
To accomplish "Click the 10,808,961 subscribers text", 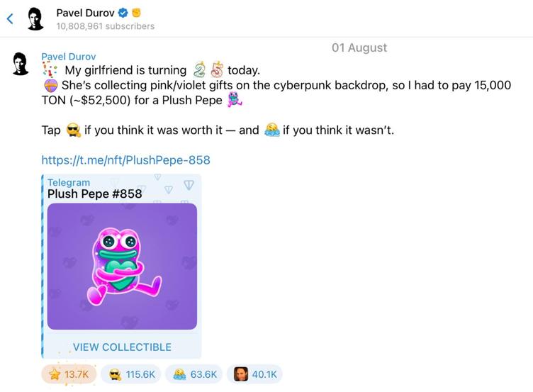I will [106, 26].
